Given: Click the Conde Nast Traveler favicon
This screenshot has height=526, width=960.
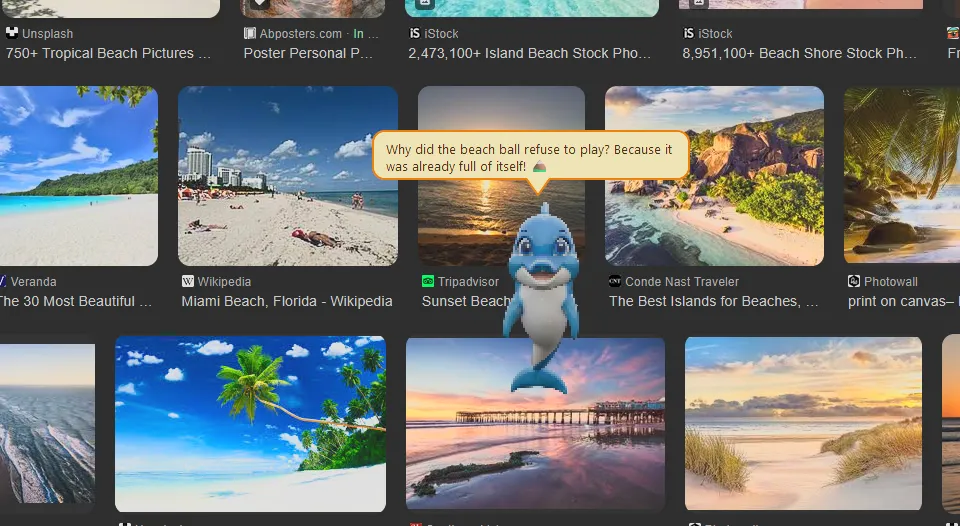Looking at the screenshot, I should tap(615, 281).
